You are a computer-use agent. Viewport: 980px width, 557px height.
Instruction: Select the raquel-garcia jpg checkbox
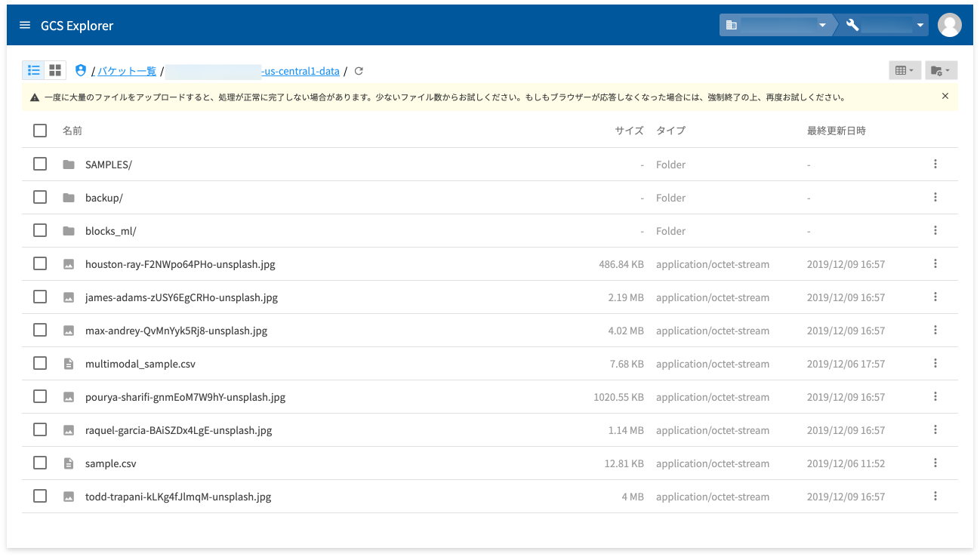click(40, 429)
